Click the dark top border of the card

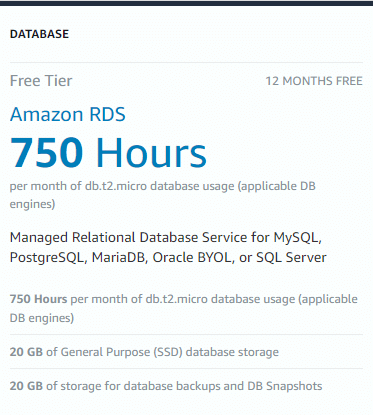[x=186, y=3]
